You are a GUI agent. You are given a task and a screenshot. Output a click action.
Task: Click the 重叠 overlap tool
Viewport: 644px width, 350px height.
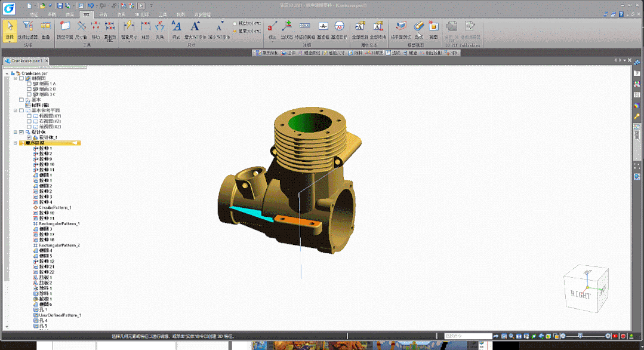[x=45, y=30]
